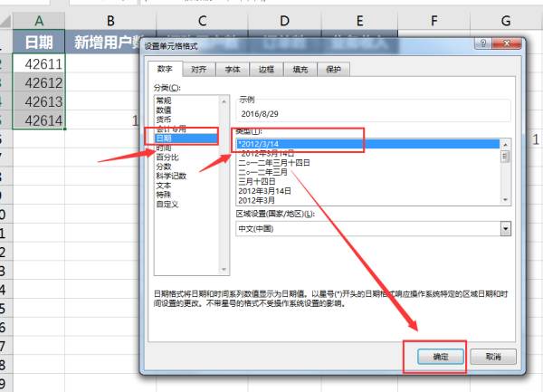This screenshot has width=543, height=392.
Task: Choose the 自定义 category
Action: pos(167,205)
